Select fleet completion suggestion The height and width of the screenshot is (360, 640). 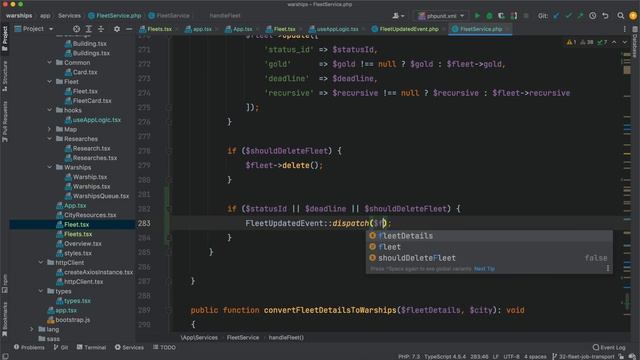489,247
